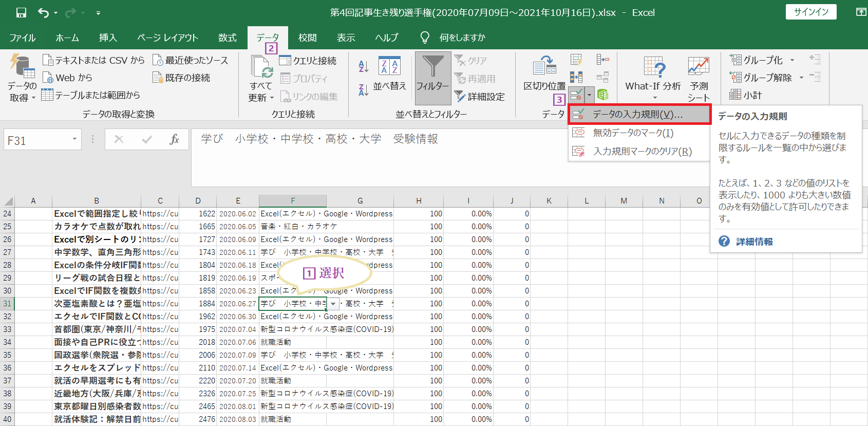This screenshot has width=868, height=426.
Task: Switch to the 数式 ribbon tab
Action: click(227, 38)
